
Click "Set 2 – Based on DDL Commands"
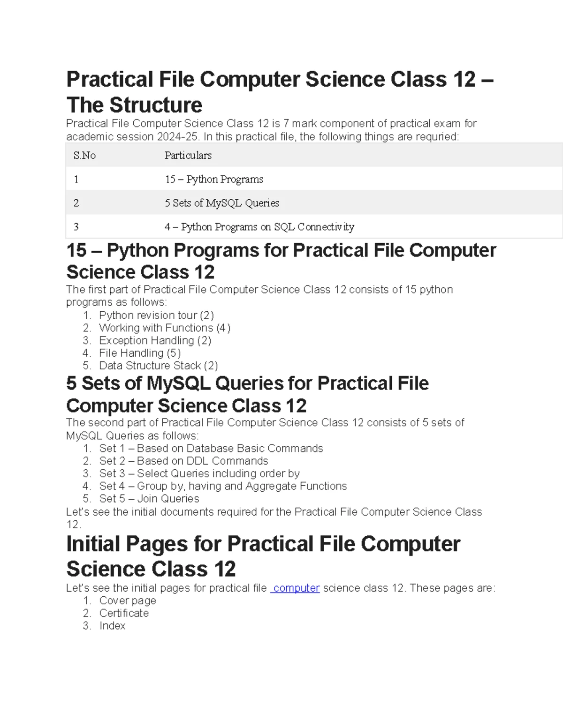[183, 461]
